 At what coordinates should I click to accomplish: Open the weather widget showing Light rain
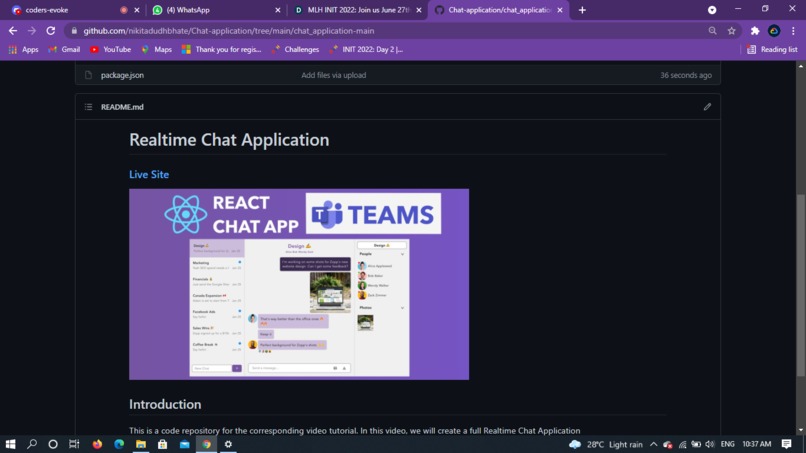pyautogui.click(x=606, y=444)
